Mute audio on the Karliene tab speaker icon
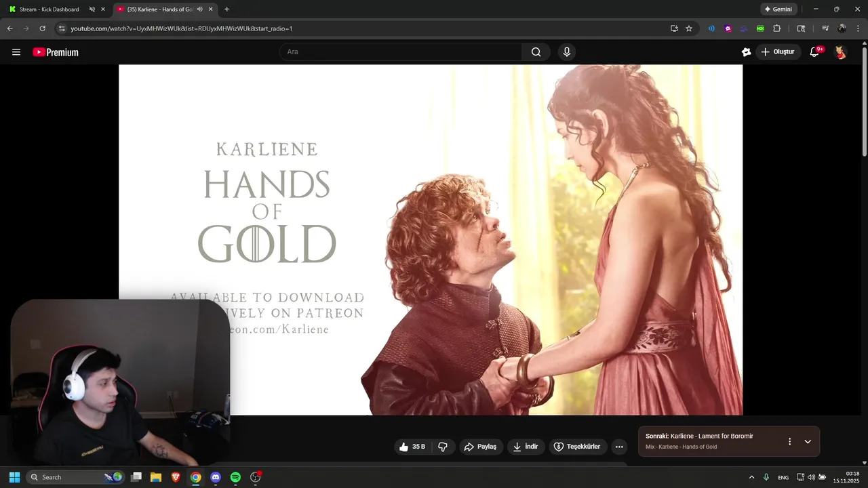Viewport: 868px width, 488px height. coord(199,9)
